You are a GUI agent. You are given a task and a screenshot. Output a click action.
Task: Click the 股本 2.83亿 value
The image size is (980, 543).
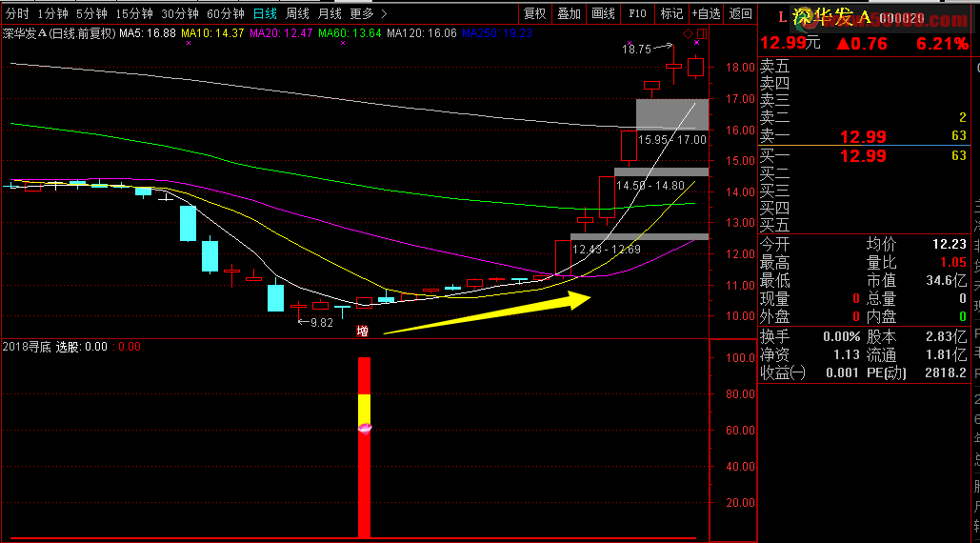[947, 337]
